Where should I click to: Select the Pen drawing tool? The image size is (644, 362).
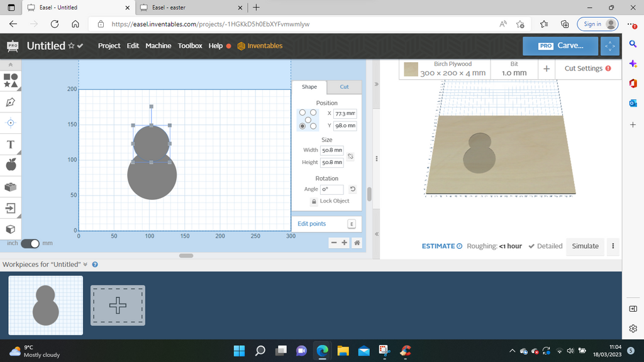[11, 101]
